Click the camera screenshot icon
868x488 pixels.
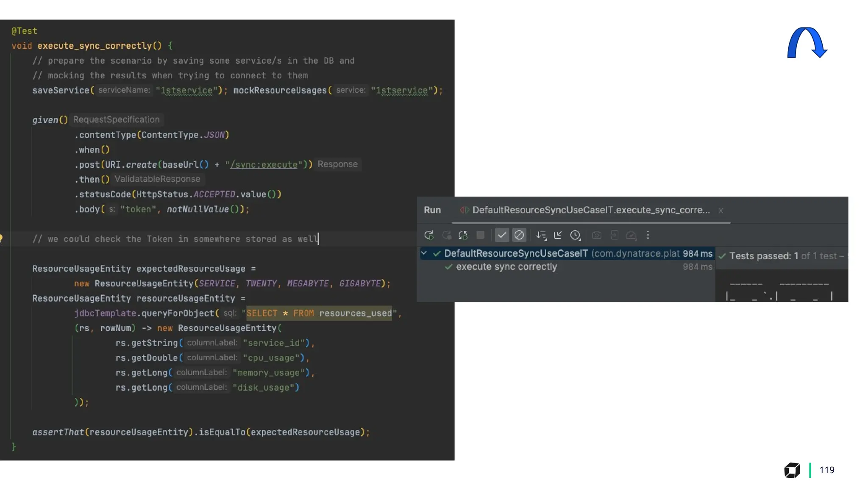(597, 235)
